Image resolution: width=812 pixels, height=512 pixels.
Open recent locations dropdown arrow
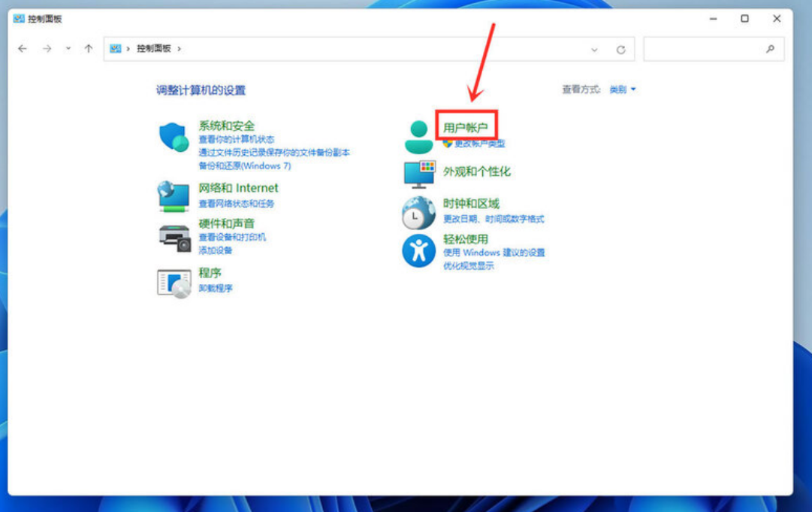68,49
